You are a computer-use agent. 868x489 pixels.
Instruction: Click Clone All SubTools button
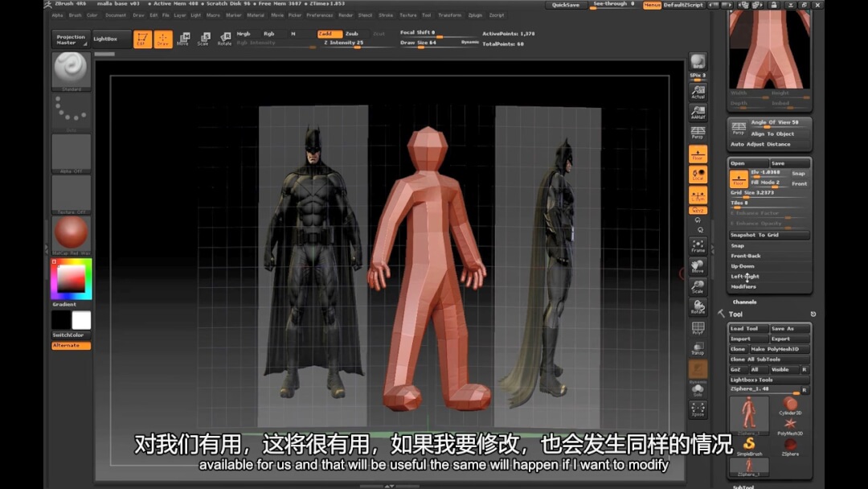tap(769, 360)
